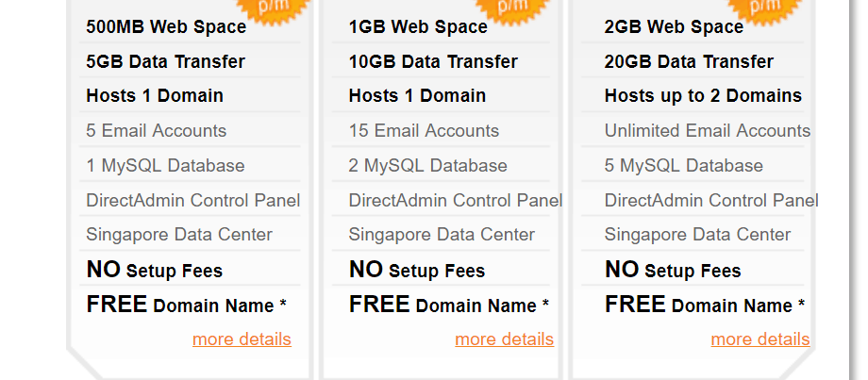The height and width of the screenshot is (380, 868).
Task: Select the 500MB Web Space heading
Action: click(166, 26)
